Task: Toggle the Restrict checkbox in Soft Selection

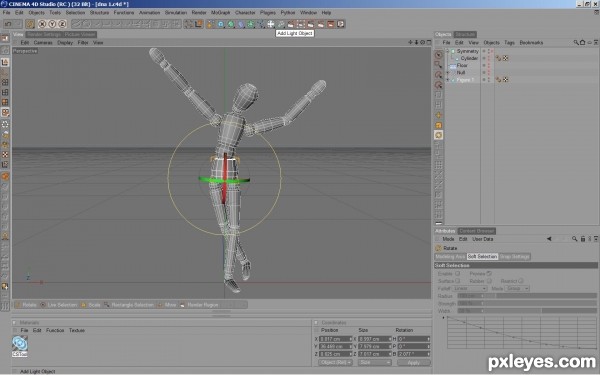Action: 521,281
